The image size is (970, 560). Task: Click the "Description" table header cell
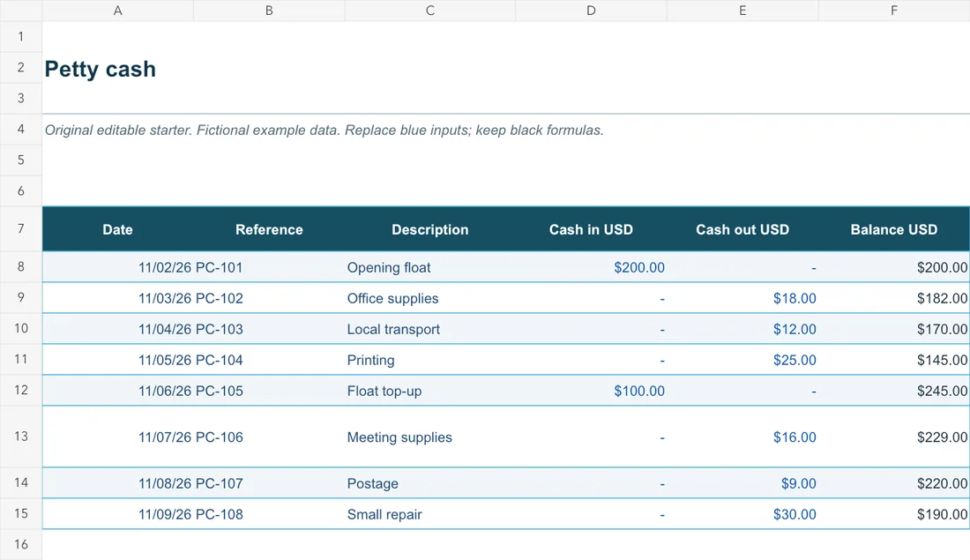point(430,229)
